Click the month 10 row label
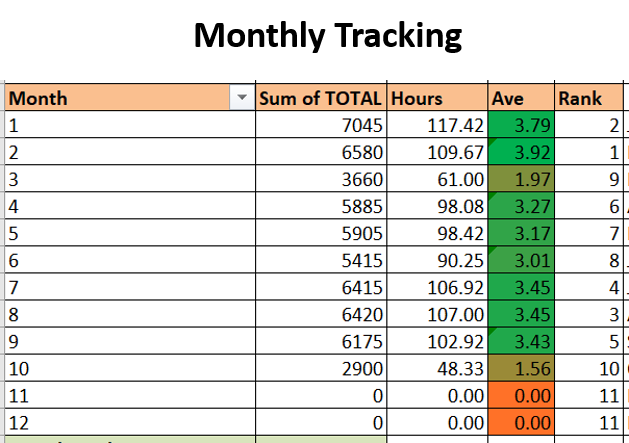The image size is (629, 443). (128, 369)
